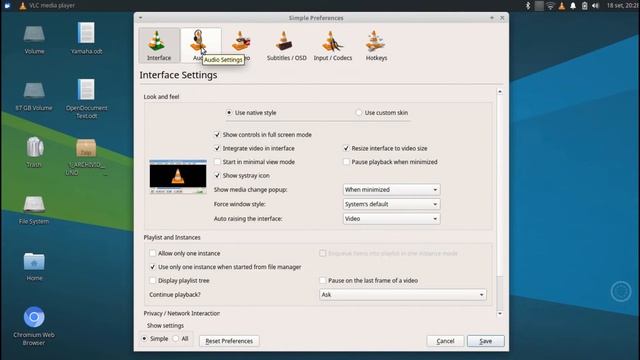This screenshot has width=640, height=360.
Task: Enable Pause on last frame of video
Action: pos(369,281)
